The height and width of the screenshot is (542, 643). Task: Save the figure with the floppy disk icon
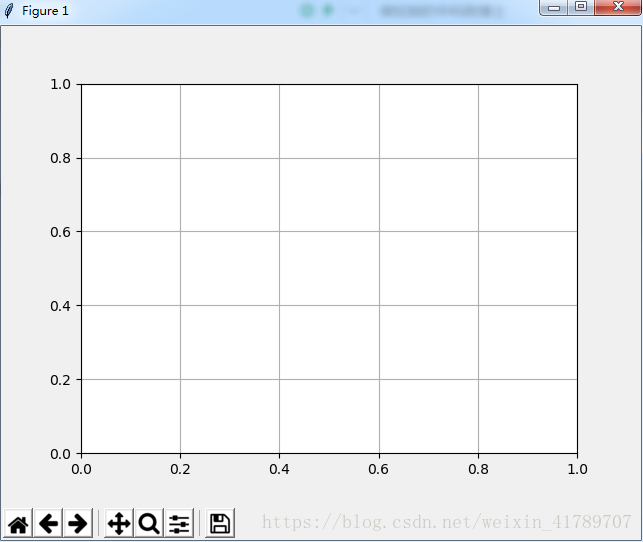point(220,523)
